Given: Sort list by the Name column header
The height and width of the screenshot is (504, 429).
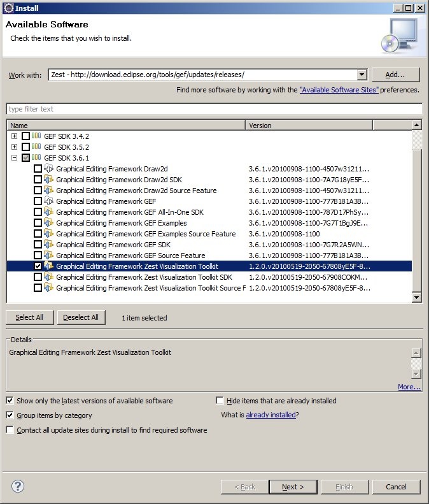Looking at the screenshot, I should point(125,126).
